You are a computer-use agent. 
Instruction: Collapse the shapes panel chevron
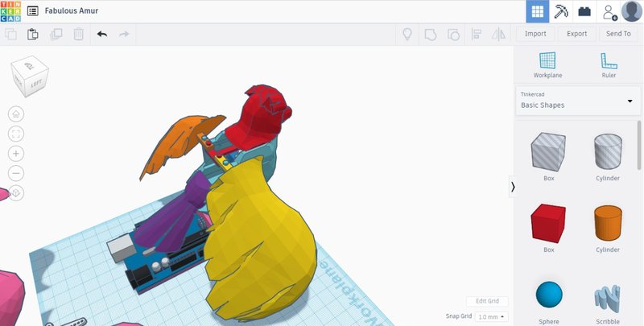513,188
